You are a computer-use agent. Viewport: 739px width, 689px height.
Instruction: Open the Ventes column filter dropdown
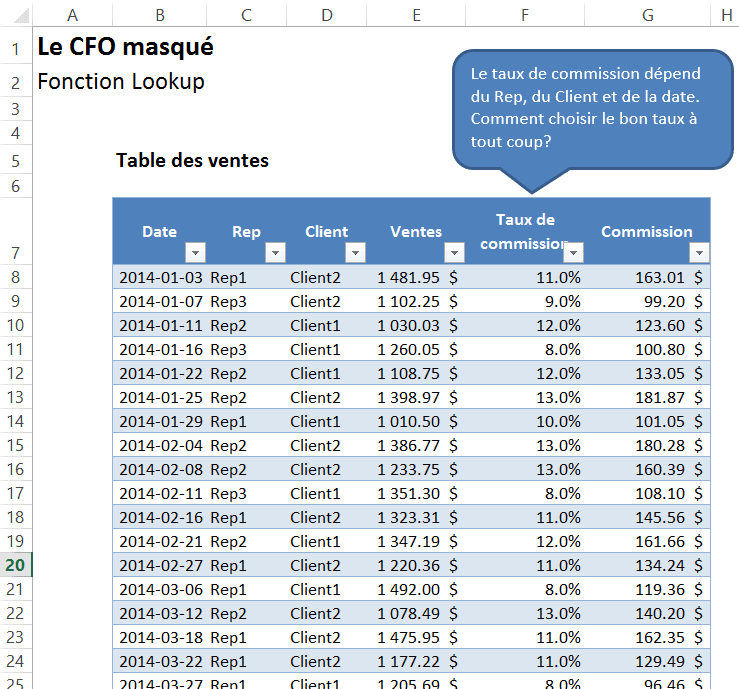[x=454, y=253]
